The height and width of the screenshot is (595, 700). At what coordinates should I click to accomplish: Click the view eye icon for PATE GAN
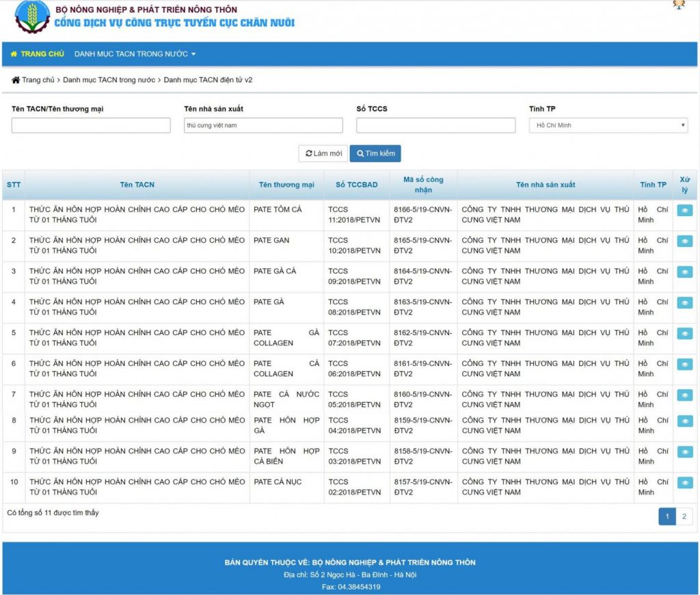click(x=684, y=241)
